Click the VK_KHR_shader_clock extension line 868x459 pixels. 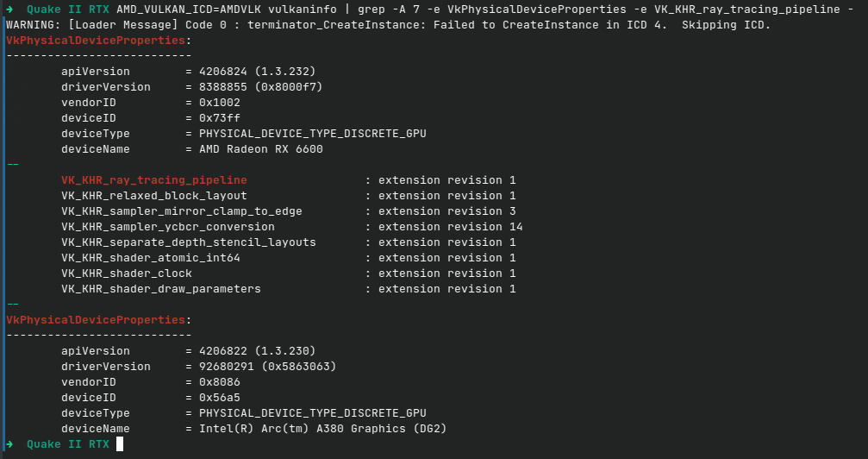tap(289, 274)
